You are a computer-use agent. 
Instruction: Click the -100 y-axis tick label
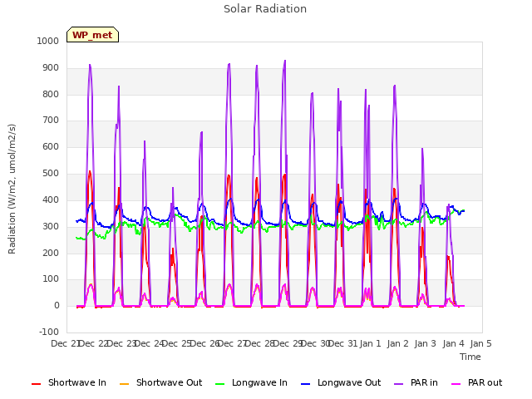(x=49, y=332)
